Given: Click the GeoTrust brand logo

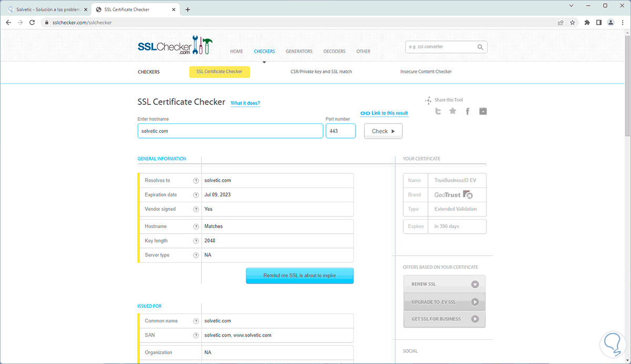Looking at the screenshot, I should (453, 195).
